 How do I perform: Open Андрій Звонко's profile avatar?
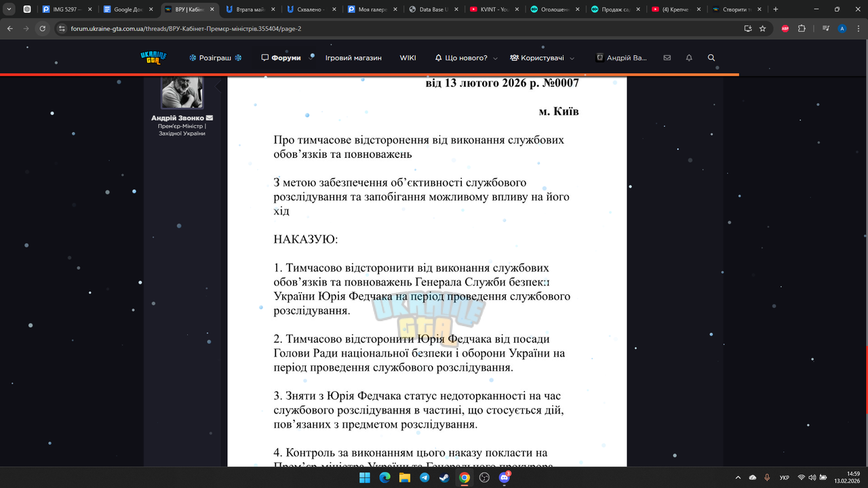pos(182,91)
